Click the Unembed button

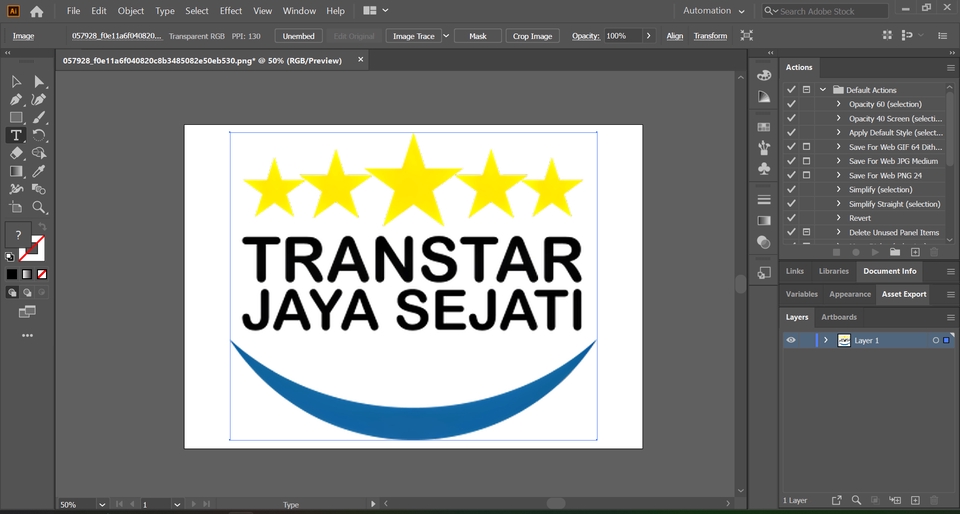[x=298, y=36]
